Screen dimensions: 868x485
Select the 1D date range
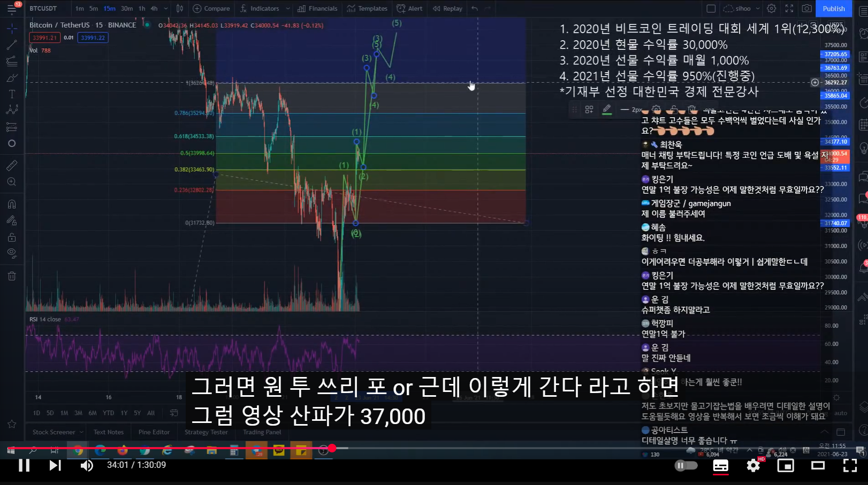[x=36, y=413]
